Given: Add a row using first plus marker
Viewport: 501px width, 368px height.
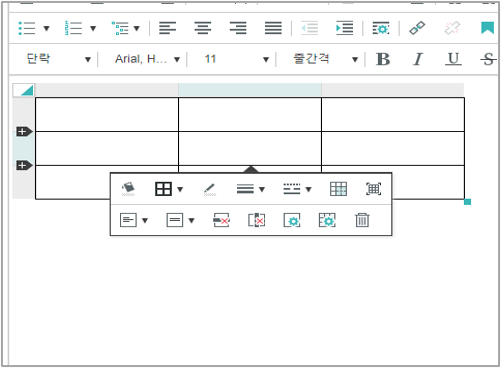Looking at the screenshot, I should pos(23,132).
